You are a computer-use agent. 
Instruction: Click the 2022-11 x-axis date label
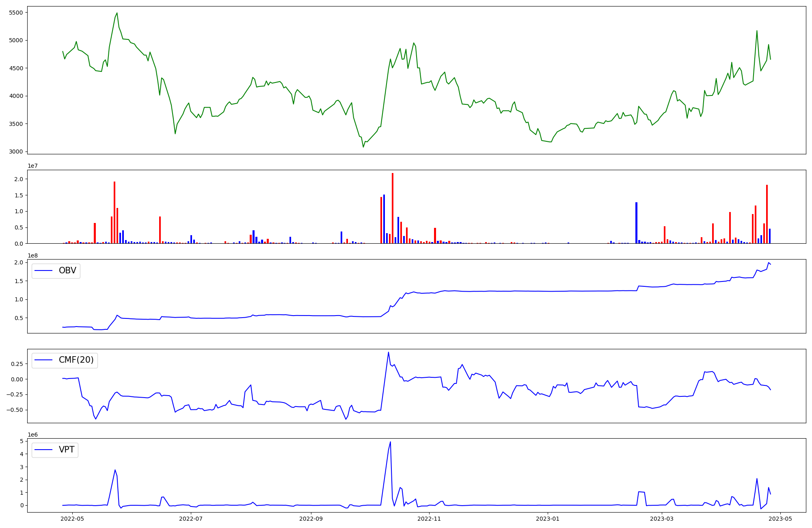(429, 519)
